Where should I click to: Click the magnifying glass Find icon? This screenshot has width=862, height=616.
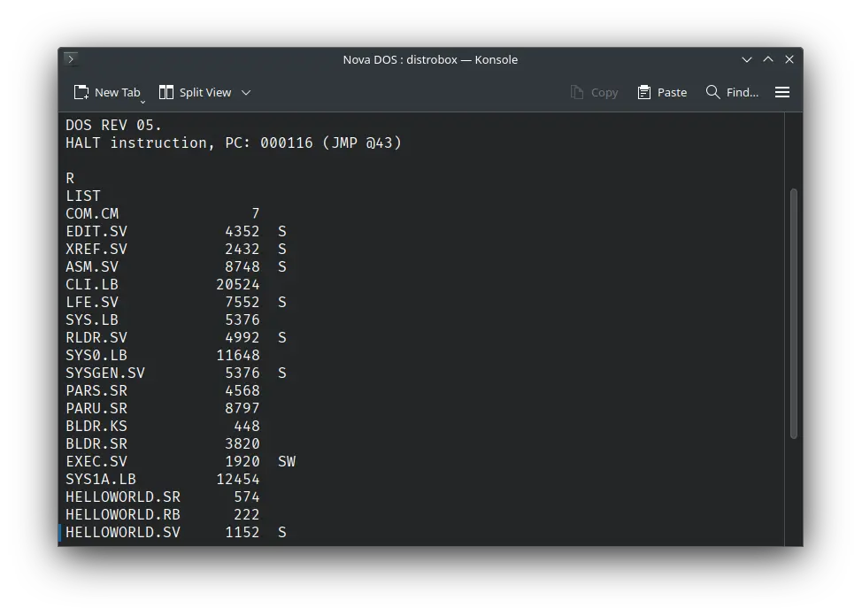[712, 92]
